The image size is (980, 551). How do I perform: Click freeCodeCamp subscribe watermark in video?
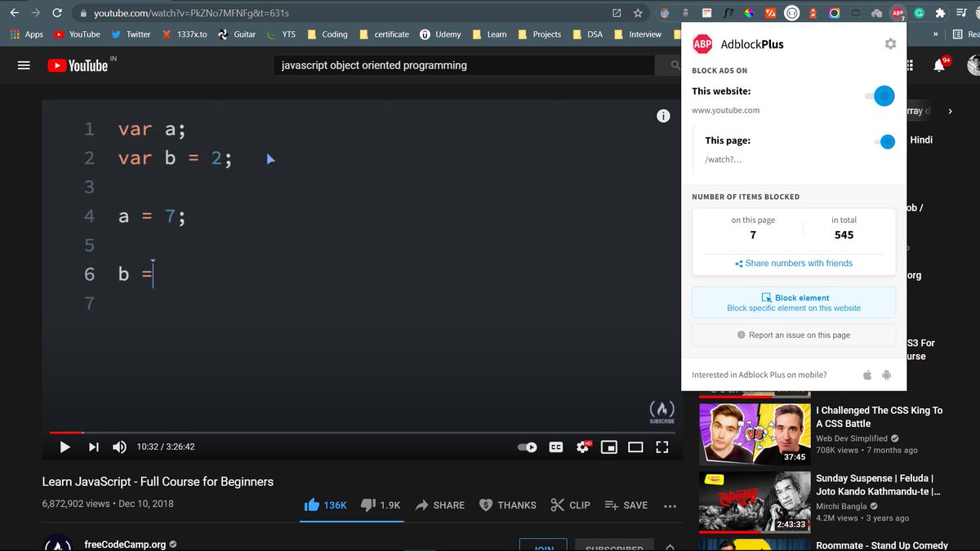[x=661, y=411]
